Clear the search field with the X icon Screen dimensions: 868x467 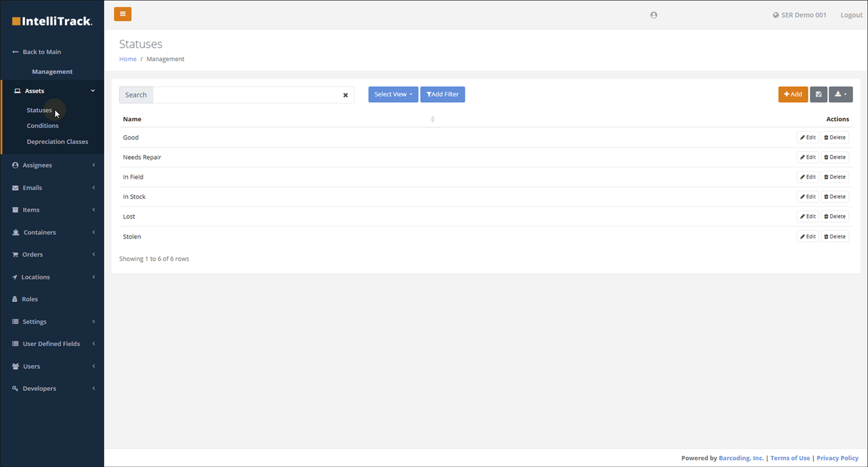point(345,95)
